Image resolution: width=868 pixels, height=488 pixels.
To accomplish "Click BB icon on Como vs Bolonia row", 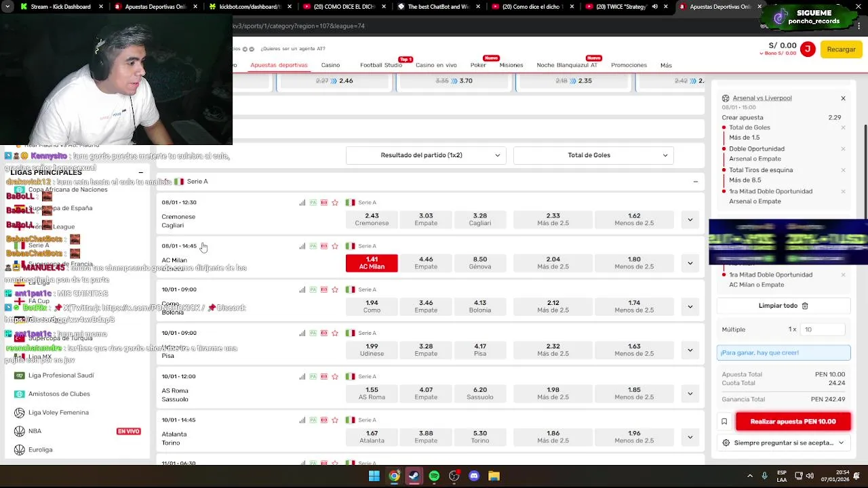I will click(324, 289).
